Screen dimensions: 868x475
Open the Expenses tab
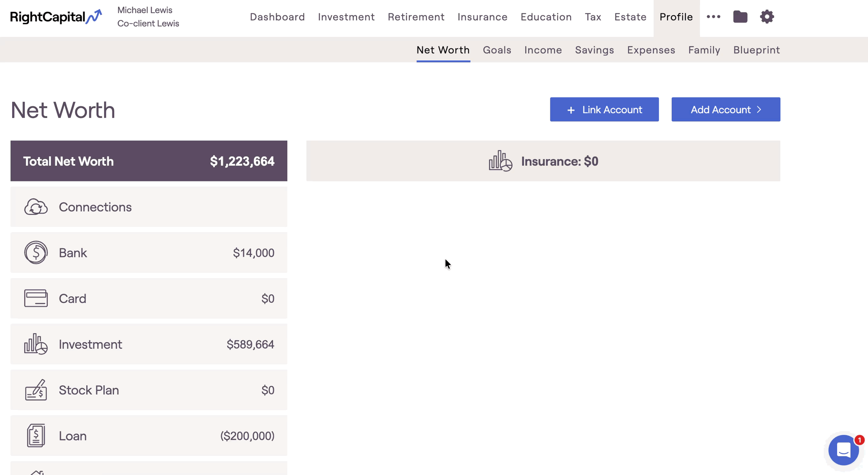(651, 50)
